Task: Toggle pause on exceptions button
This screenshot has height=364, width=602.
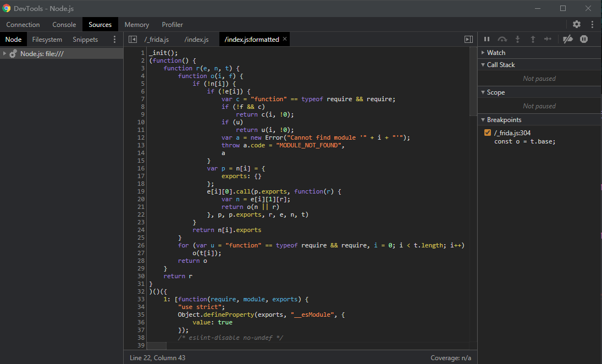Action: click(584, 39)
